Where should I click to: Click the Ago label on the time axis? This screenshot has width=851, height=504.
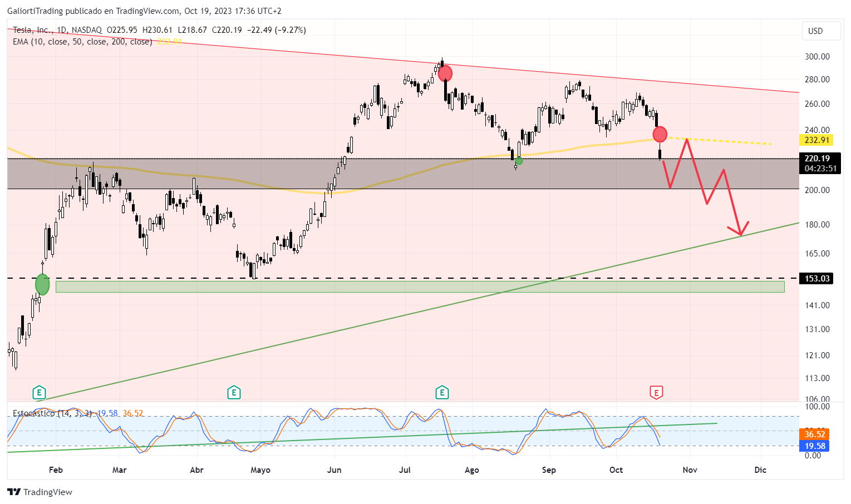[471, 470]
